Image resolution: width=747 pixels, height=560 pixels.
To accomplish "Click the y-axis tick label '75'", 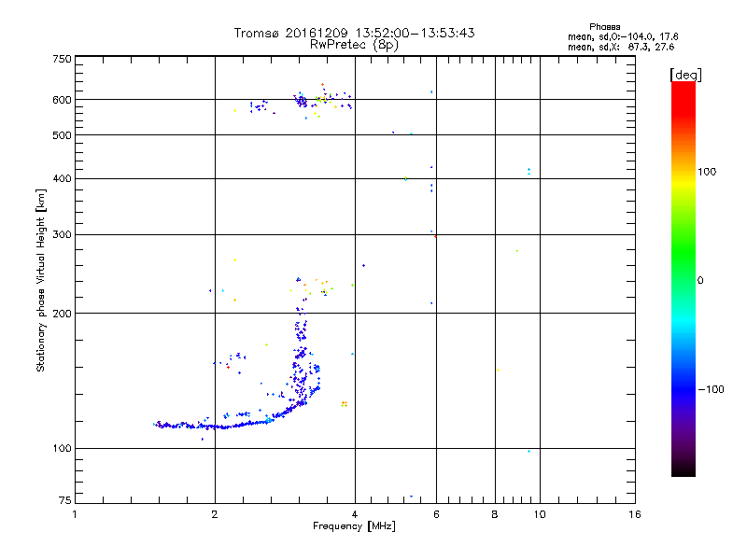I will tap(65, 500).
